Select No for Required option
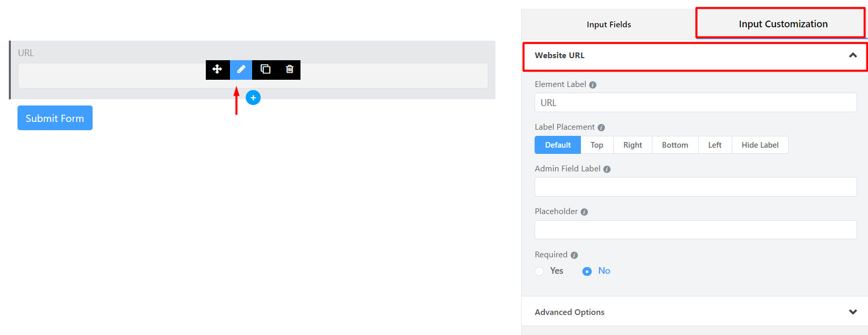 point(587,271)
